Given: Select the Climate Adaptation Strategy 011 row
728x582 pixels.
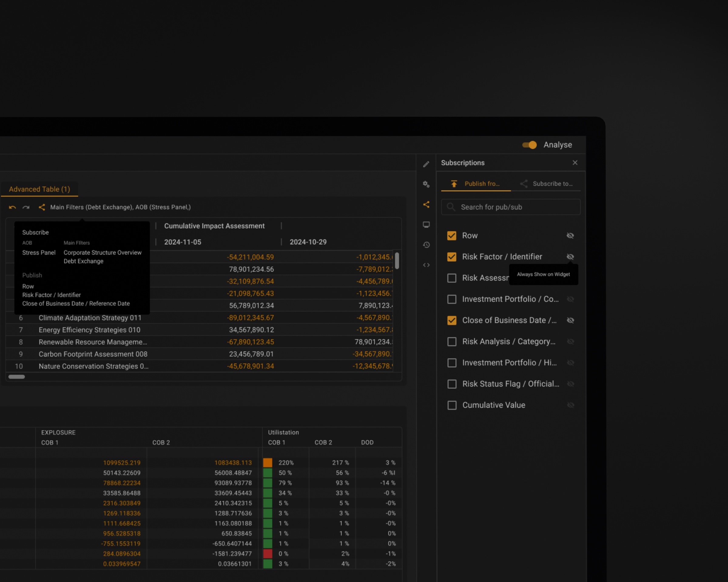Looking at the screenshot, I should coord(199,318).
